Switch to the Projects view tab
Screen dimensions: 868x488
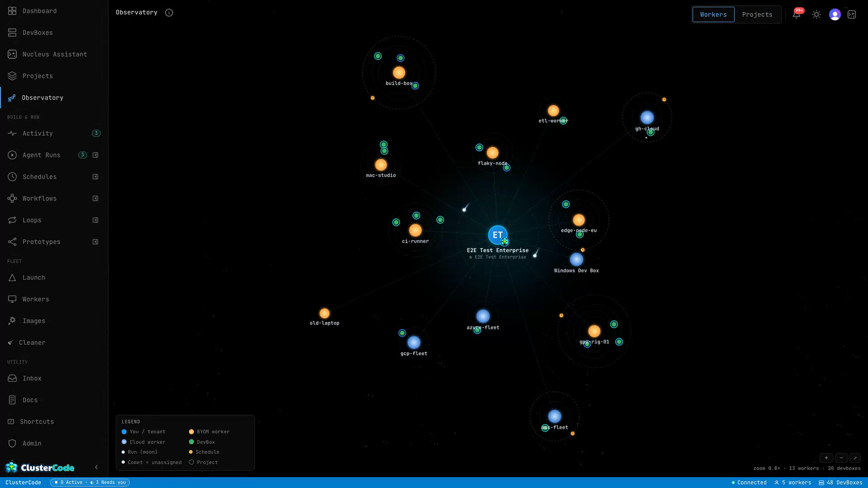(757, 14)
